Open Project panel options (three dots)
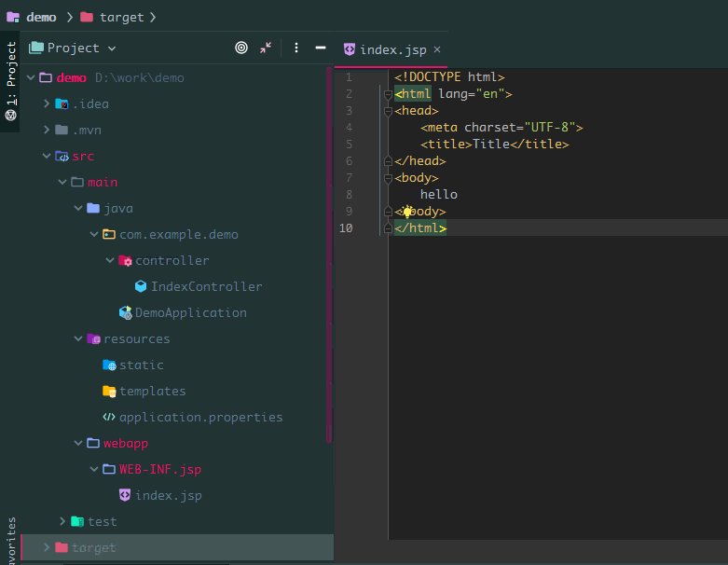Viewport: 728px width, 565px height. coord(296,48)
